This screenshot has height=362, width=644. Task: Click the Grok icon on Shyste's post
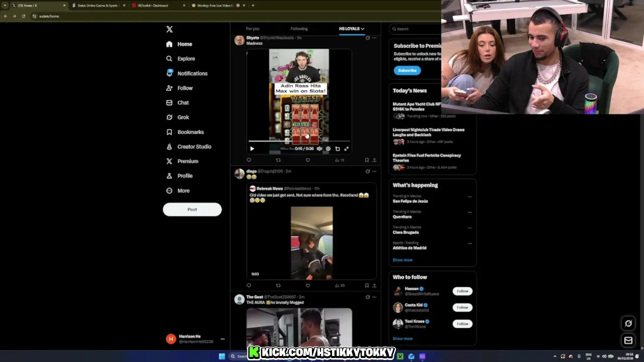click(367, 38)
